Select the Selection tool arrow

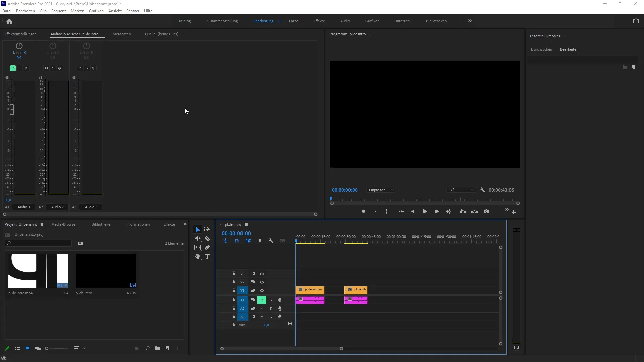[198, 230]
